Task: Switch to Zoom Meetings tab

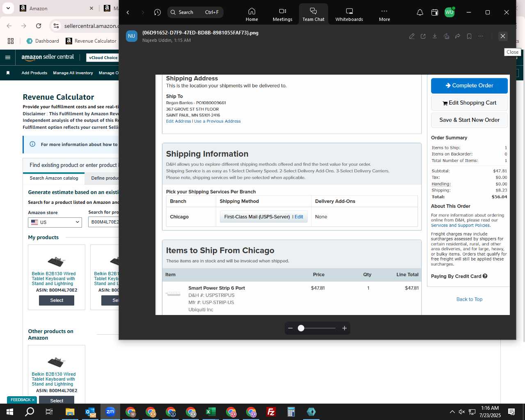Action: [283, 14]
